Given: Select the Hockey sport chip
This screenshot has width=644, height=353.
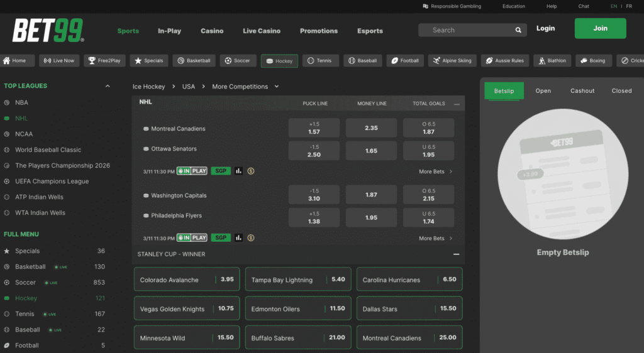Looking at the screenshot, I should pyautogui.click(x=279, y=61).
